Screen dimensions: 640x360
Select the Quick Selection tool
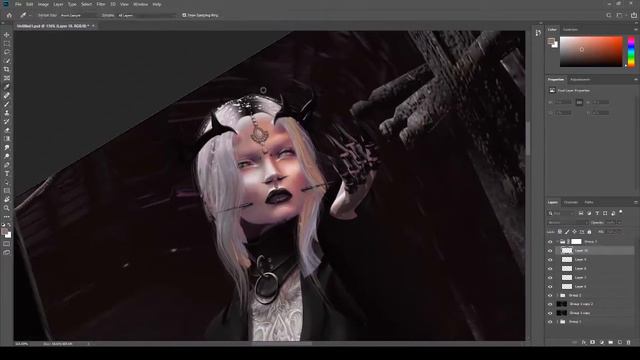[x=7, y=61]
